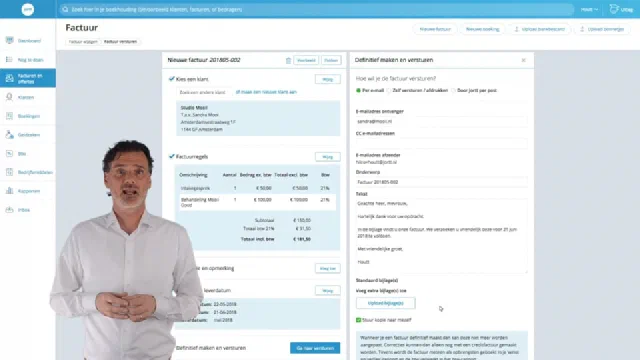The width and height of the screenshot is (640, 360).
Task: Click the Jortt logo in top-left corner
Action: pyautogui.click(x=28, y=9)
